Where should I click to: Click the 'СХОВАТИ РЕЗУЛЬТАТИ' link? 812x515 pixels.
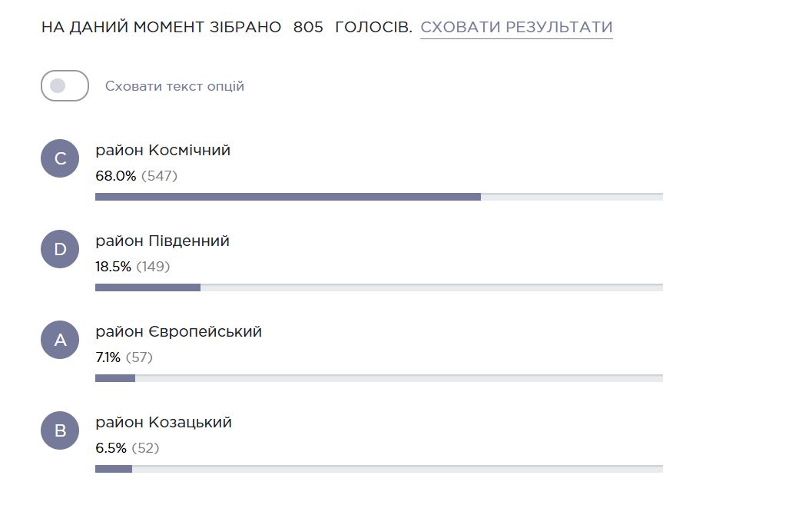pos(516,27)
